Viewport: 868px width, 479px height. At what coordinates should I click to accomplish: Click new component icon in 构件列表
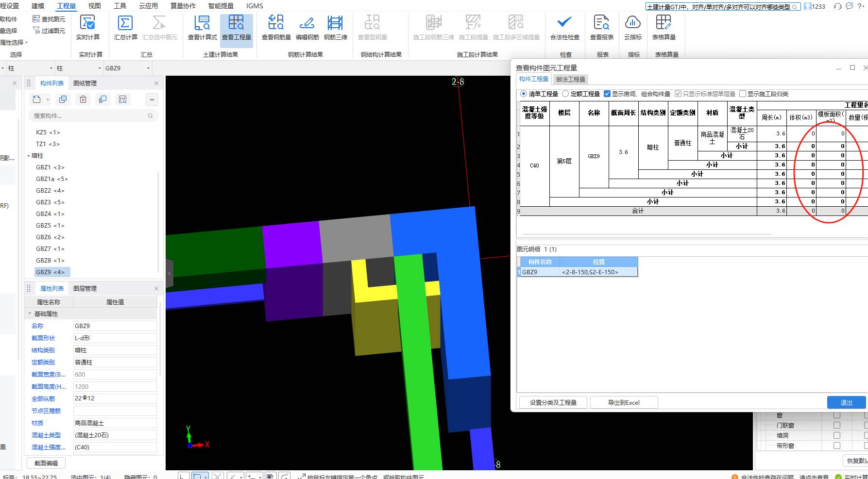37,99
